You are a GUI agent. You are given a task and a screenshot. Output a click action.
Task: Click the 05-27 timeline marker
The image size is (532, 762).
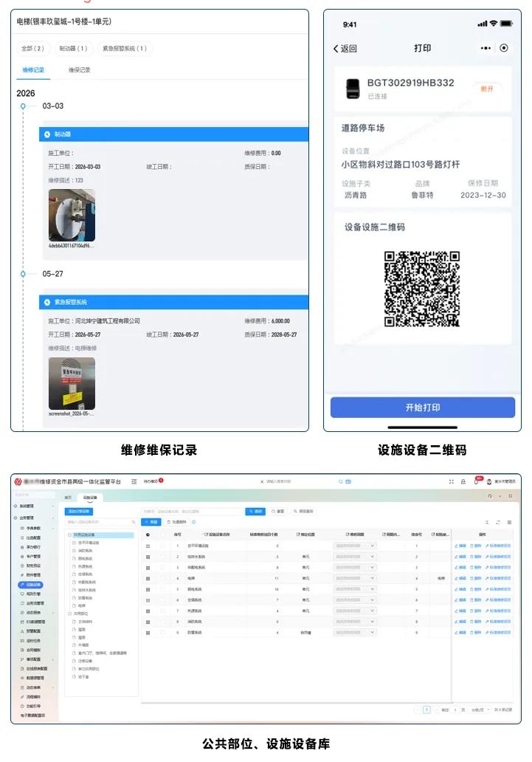coord(23,274)
